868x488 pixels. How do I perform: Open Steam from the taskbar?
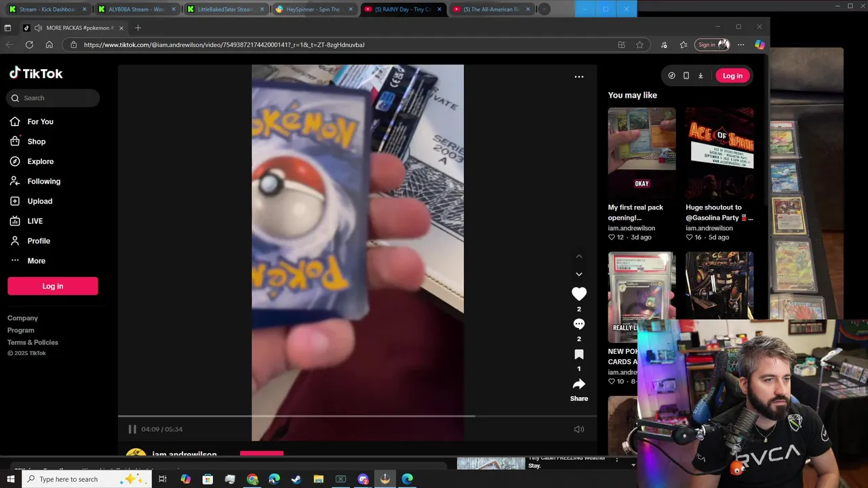(x=296, y=479)
